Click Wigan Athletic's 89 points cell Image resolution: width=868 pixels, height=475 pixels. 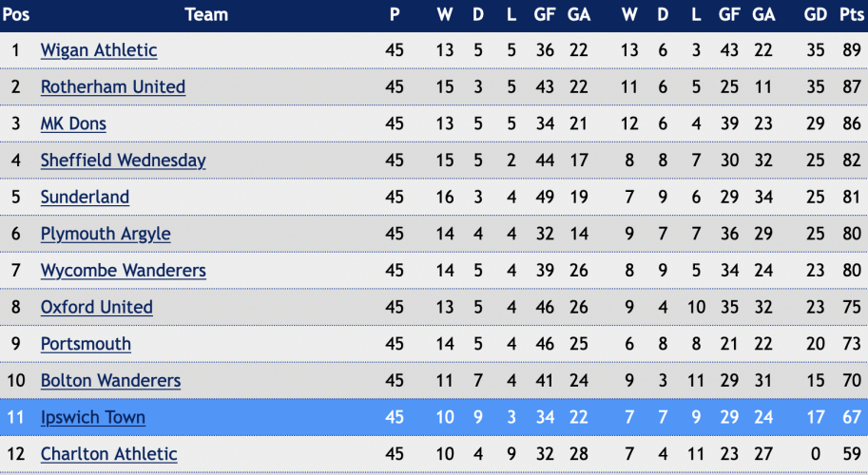click(852, 50)
